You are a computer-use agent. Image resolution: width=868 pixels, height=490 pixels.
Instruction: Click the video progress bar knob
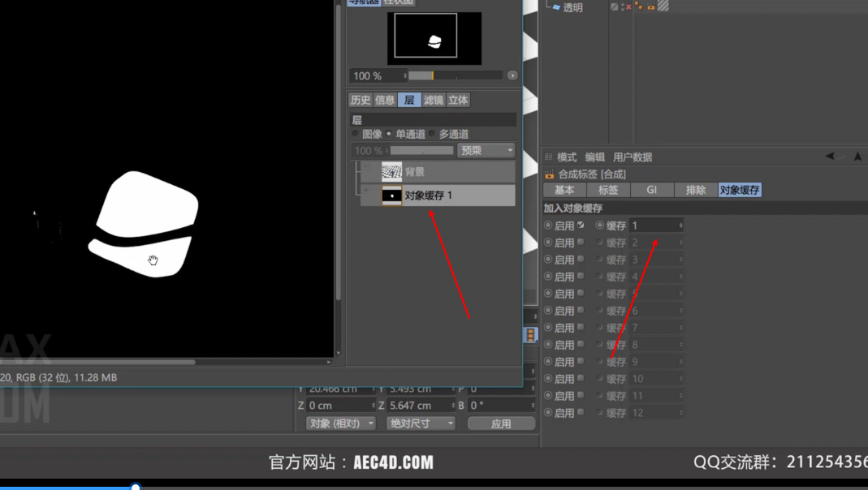pyautogui.click(x=135, y=488)
